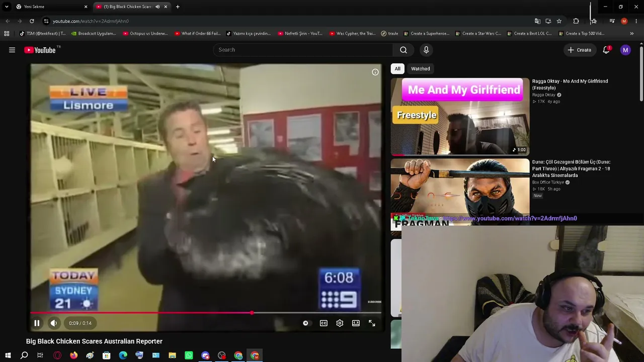Image resolution: width=644 pixels, height=362 pixels.
Task: Pause the video
Action: tap(37, 323)
